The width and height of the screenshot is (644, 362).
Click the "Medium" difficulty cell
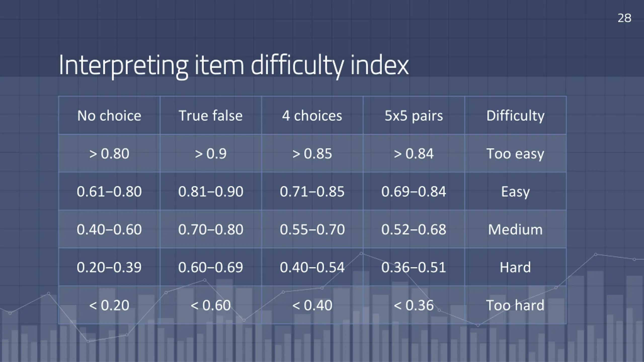[x=515, y=229]
